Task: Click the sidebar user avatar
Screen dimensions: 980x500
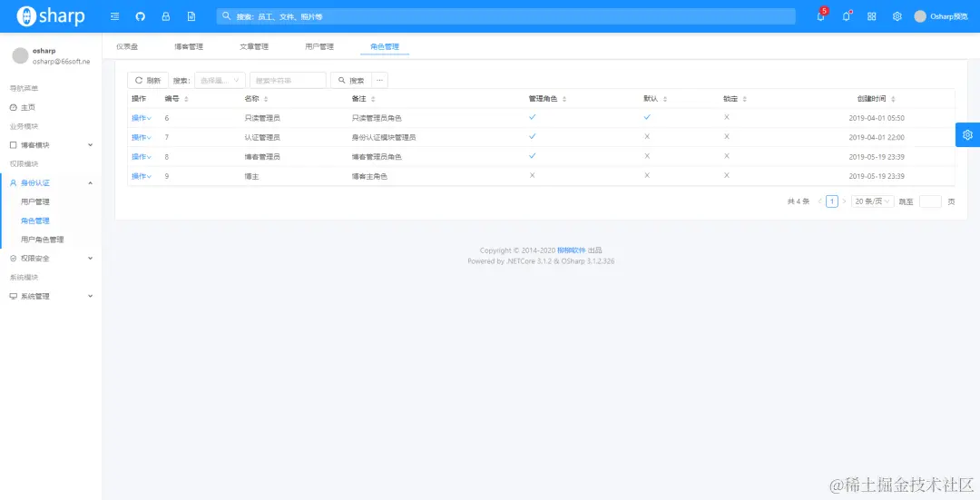Action: click(21, 55)
